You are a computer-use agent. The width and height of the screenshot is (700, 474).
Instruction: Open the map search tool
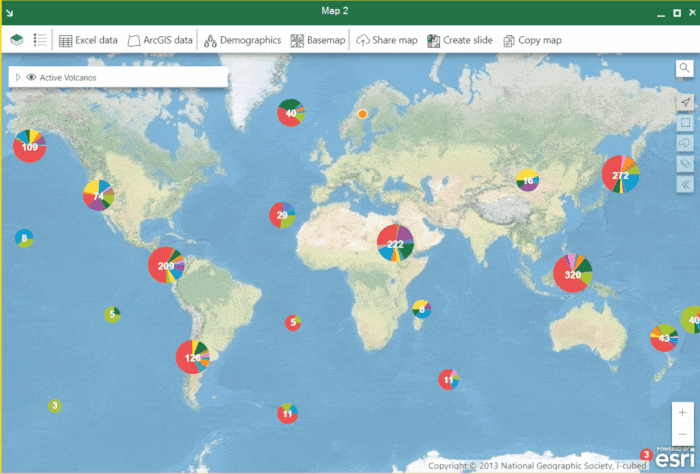pos(684,68)
